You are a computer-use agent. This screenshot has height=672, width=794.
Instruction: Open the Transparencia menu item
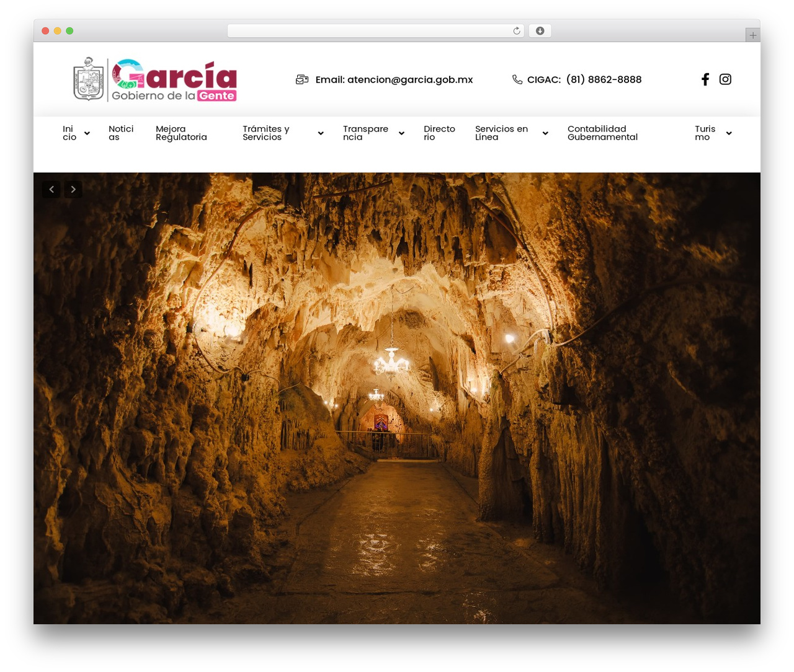[365, 133]
